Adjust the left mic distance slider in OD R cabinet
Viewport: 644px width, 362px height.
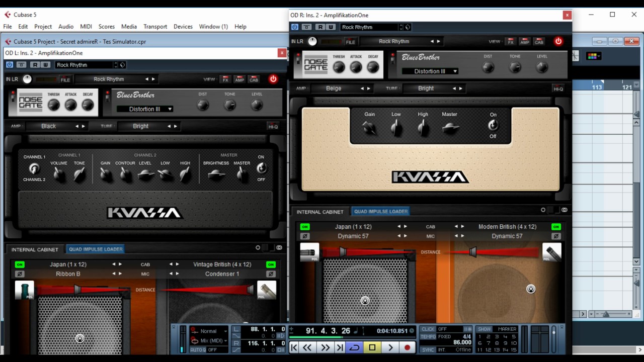click(x=343, y=251)
